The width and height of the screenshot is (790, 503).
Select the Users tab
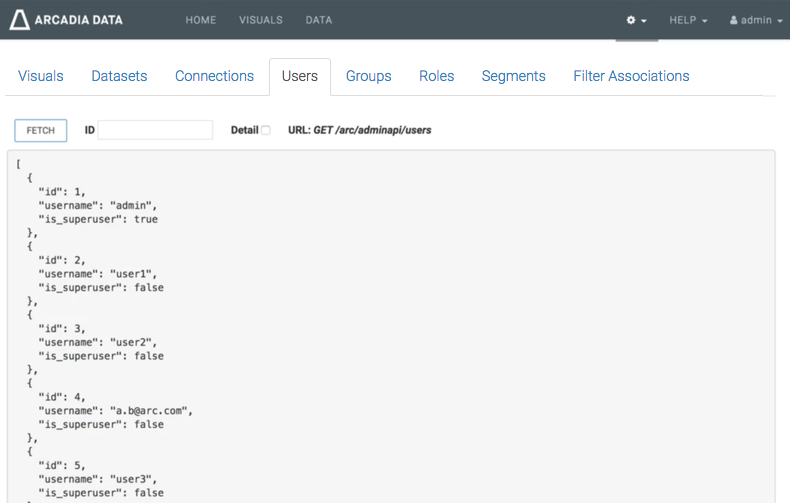click(x=300, y=76)
